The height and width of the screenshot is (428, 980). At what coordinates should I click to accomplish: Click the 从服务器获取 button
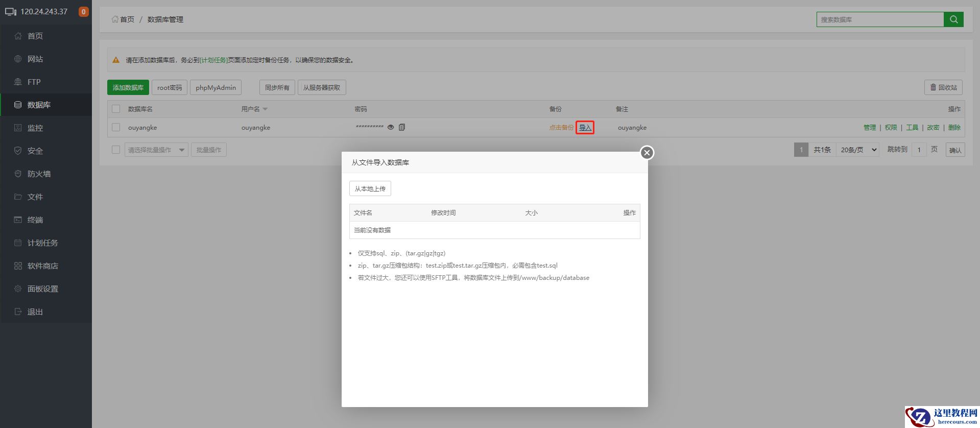pyautogui.click(x=322, y=87)
